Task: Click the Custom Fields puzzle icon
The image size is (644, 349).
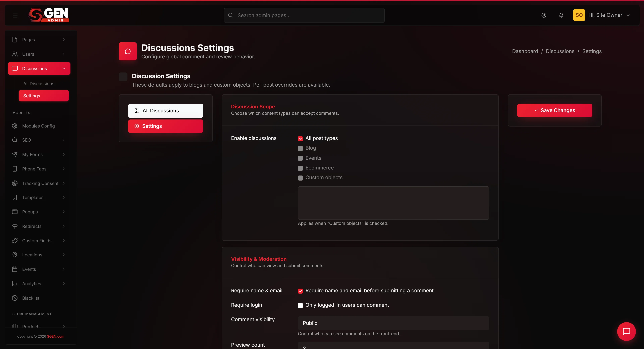Action: coord(15,241)
